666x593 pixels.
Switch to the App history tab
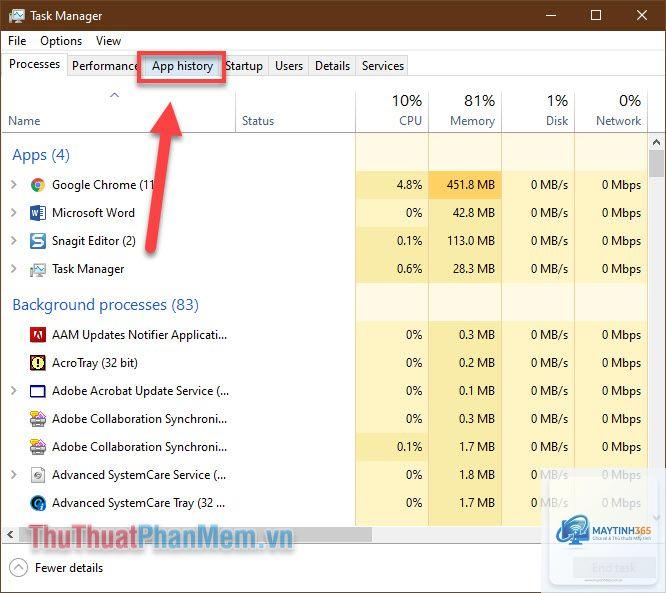183,66
